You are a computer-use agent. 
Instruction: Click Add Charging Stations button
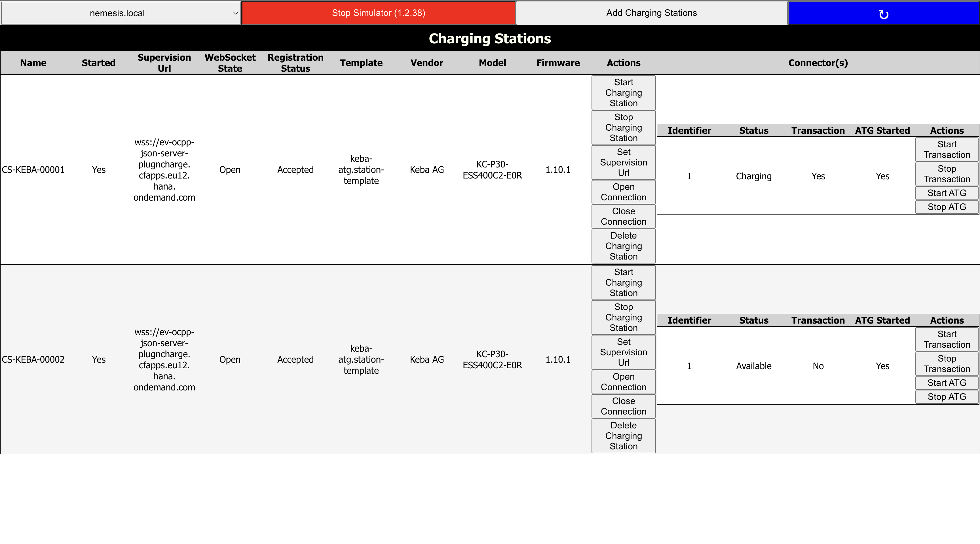click(651, 13)
